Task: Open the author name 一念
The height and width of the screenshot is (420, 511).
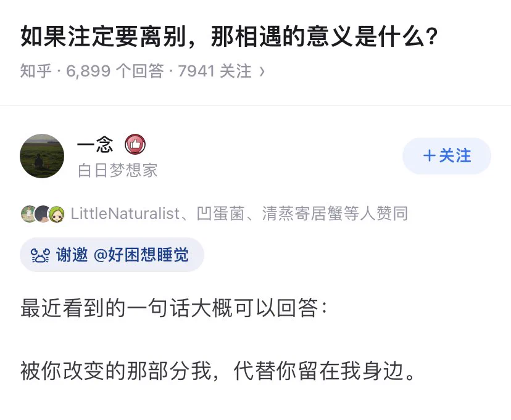Action: click(95, 145)
